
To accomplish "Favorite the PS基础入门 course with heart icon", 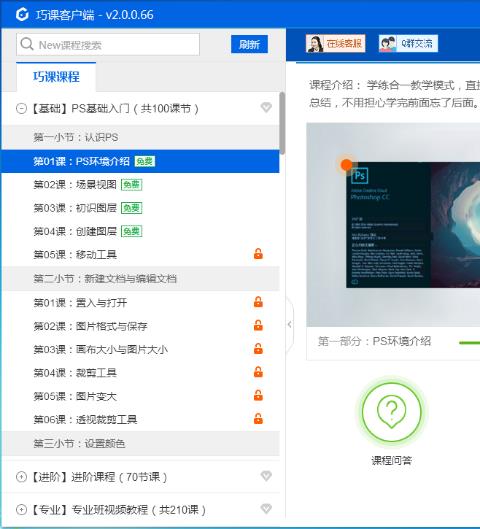I will 266,108.
